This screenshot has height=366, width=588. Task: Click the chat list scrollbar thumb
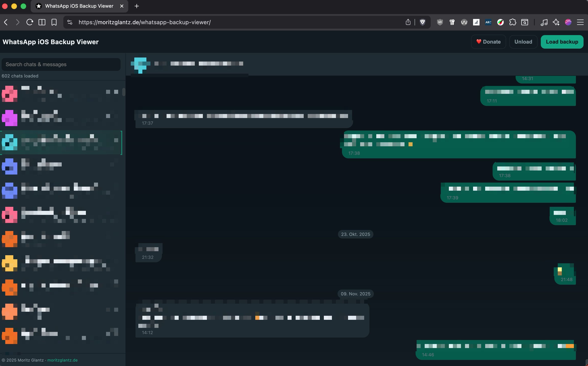click(x=124, y=92)
